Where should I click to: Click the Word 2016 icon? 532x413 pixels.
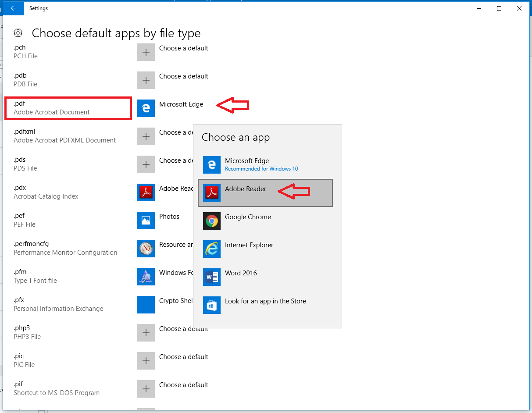point(212,277)
